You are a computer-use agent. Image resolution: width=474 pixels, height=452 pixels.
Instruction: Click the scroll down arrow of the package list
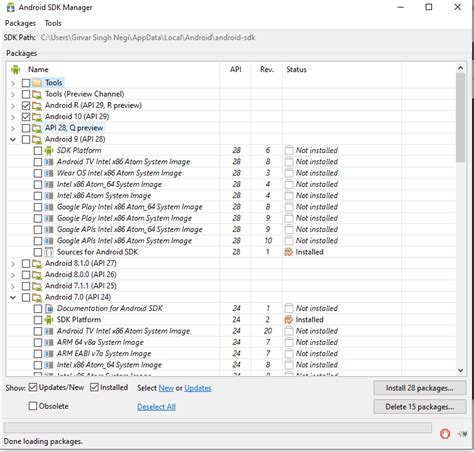(460, 370)
